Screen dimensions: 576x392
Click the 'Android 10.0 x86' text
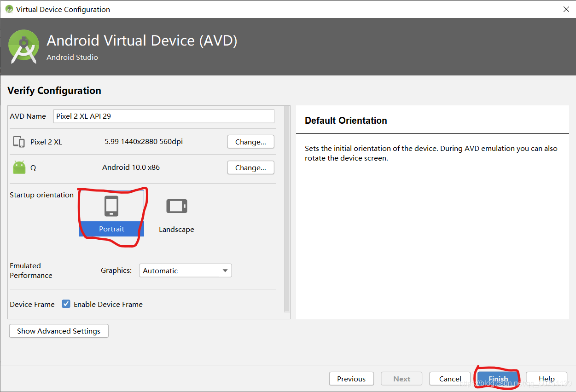tap(131, 167)
